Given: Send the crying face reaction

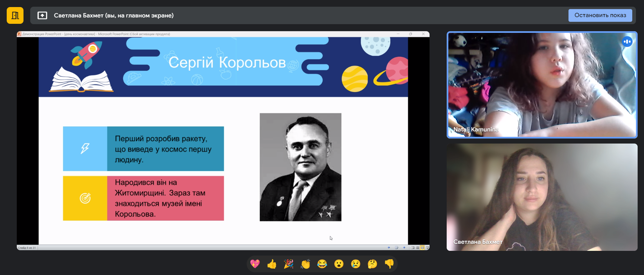Looking at the screenshot, I should (x=356, y=264).
